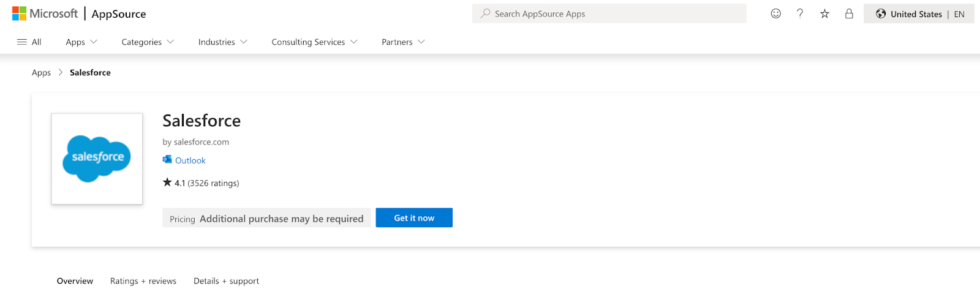The width and height of the screenshot is (980, 294).
Task: Expand the Consulting Services dropdown
Action: coord(314,42)
